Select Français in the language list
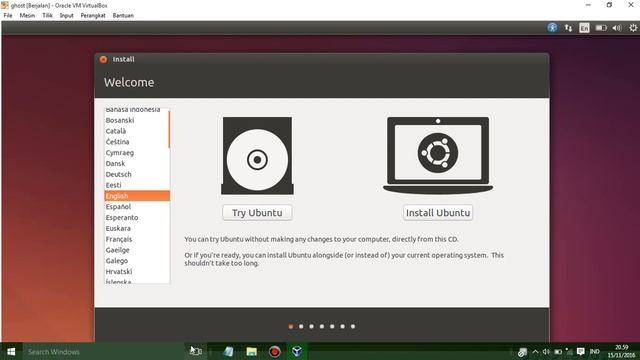The width and height of the screenshot is (640, 360). click(137, 239)
